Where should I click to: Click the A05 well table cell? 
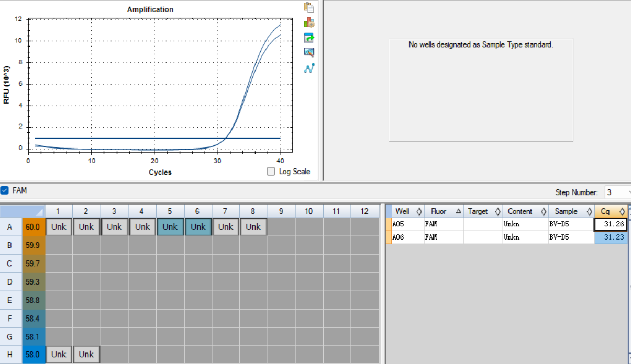tap(408, 224)
